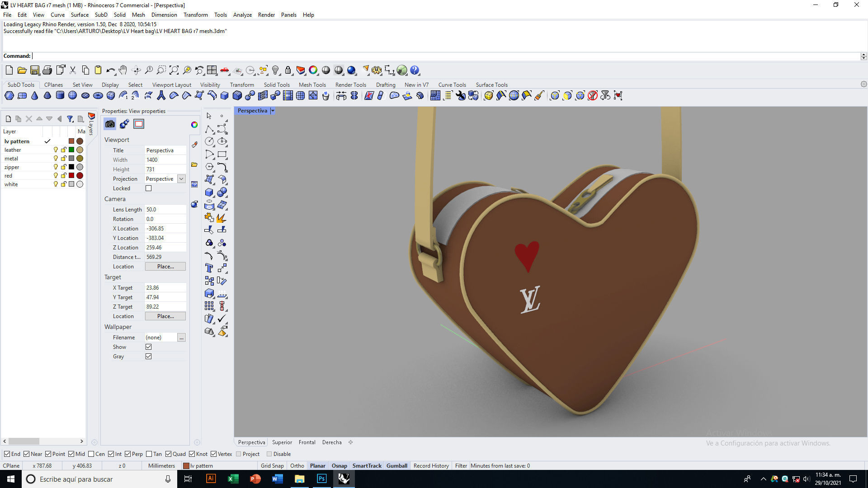Open Help with blue question mark icon
This screenshot has height=488, width=868.
tap(415, 70)
